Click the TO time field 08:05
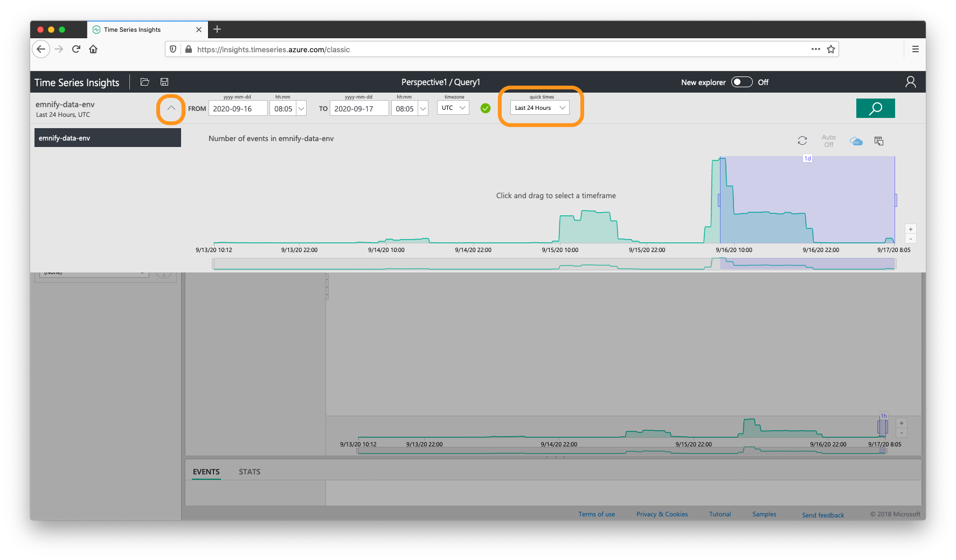Screen dimensions: 956x560 [405, 108]
